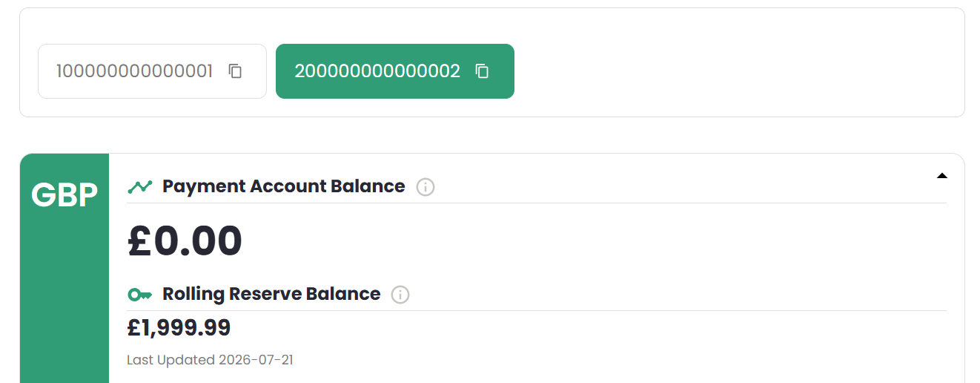
Task: Click the trend line icon beside Payment Account Balance
Action: [x=140, y=186]
